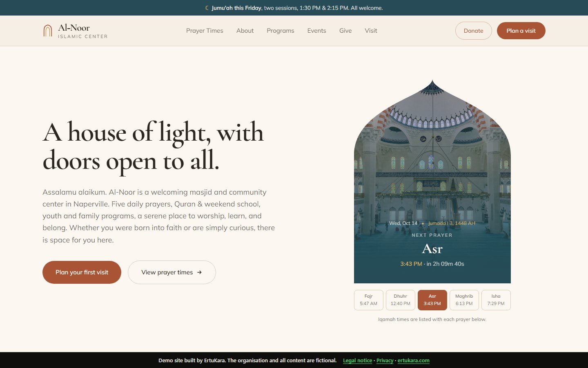Select the Dhuhr 12:40 PM prayer tile
The image size is (588, 368).
point(401,300)
